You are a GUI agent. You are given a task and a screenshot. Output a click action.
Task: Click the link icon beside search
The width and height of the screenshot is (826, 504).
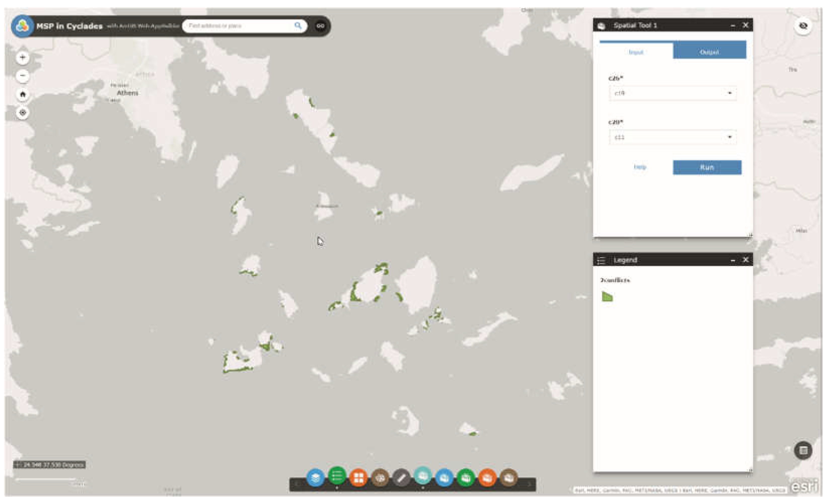(320, 26)
